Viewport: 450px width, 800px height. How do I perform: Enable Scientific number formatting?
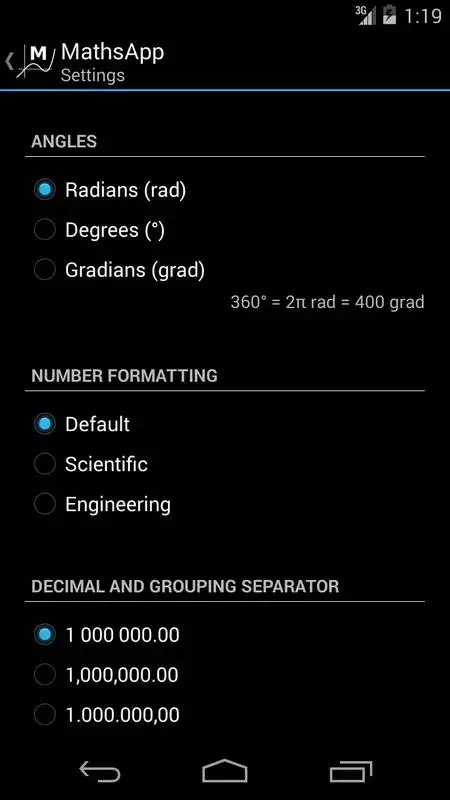coord(224,464)
